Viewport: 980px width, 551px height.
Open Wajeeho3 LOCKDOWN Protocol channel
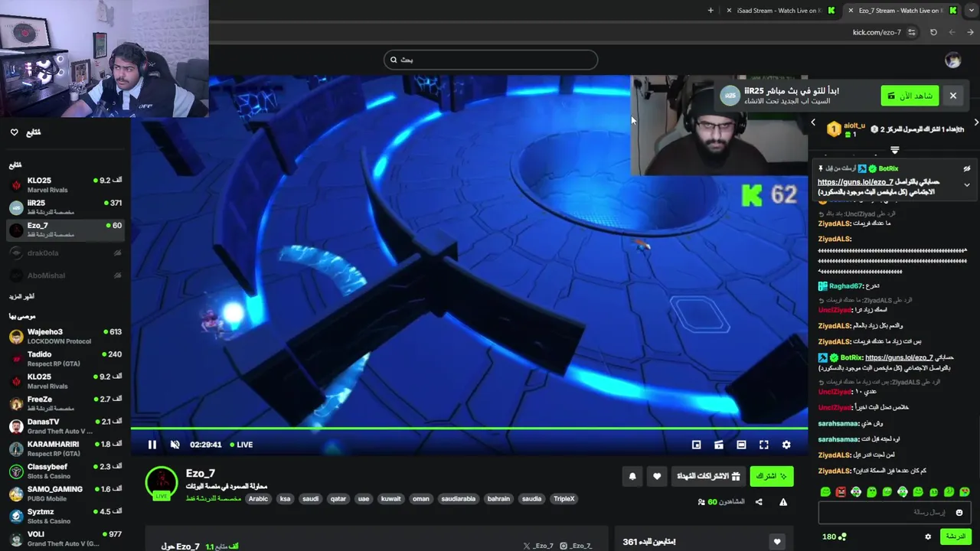click(65, 336)
